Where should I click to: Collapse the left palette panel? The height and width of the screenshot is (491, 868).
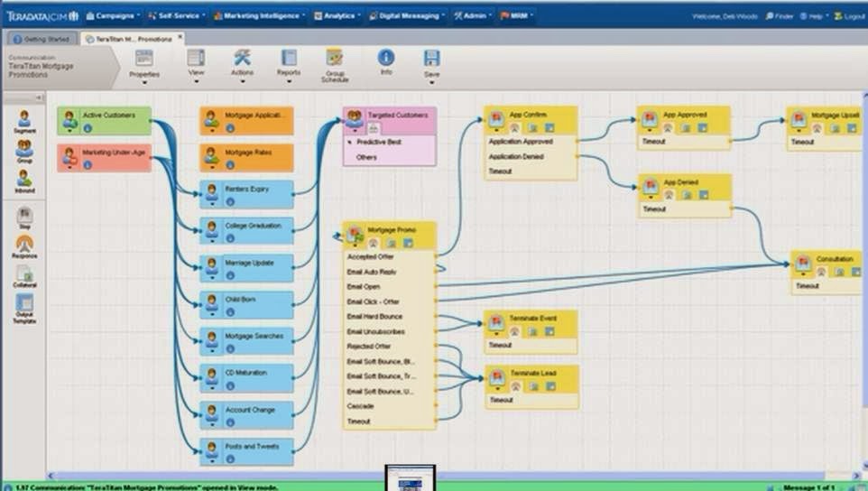(39, 98)
